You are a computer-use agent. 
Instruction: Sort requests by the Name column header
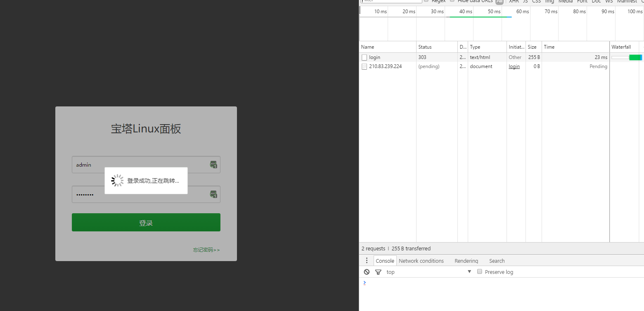388,47
